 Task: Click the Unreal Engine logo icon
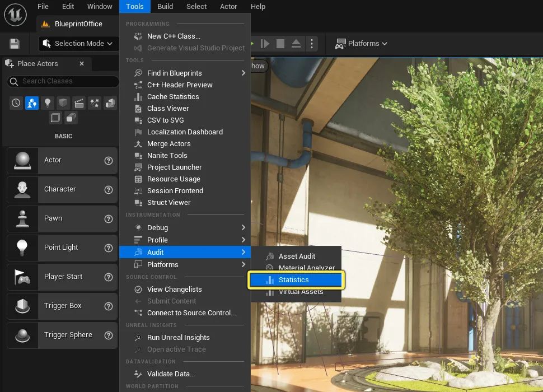15,15
